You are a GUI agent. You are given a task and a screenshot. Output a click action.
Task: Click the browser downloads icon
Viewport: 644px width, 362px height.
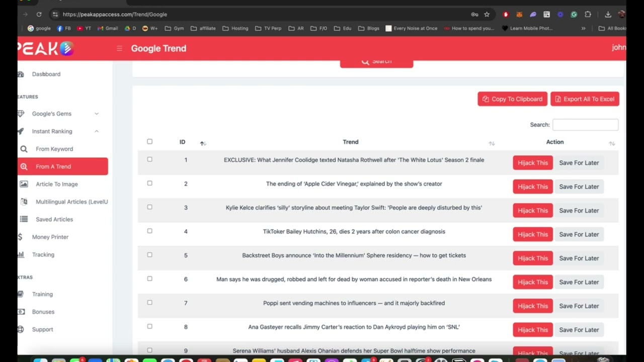608,15
